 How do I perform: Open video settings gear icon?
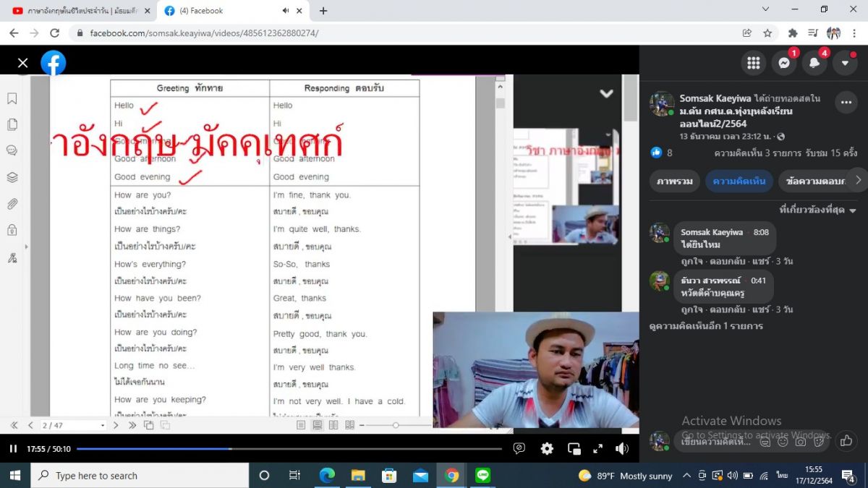click(x=547, y=449)
